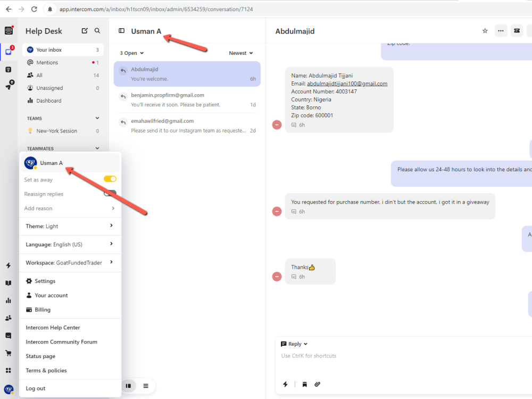Click the bookmark saved reply icon
Image resolution: width=532 pixels, height=399 pixels.
(305, 385)
